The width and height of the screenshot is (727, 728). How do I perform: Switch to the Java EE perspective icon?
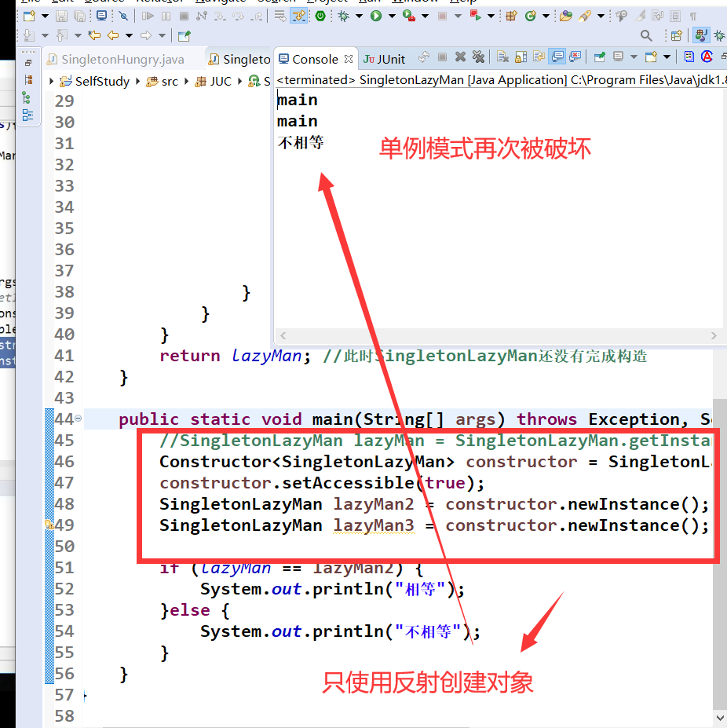[700, 35]
